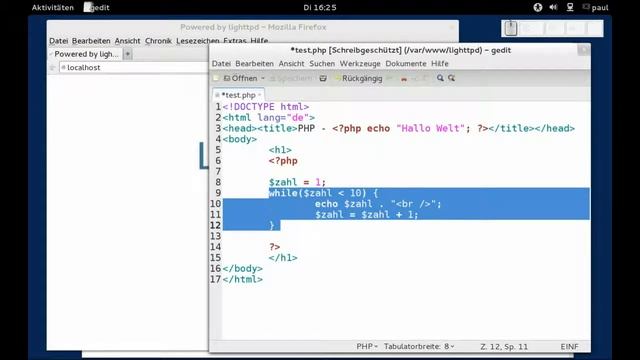640x360 pixels.
Task: Open the Aktivitäten overview
Action: pyautogui.click(x=53, y=7)
